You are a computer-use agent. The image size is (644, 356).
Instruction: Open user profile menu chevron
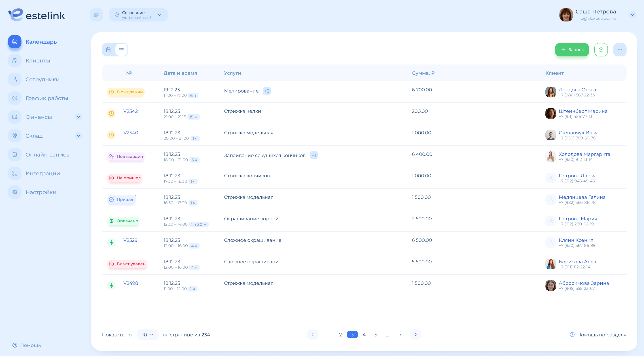633,15
